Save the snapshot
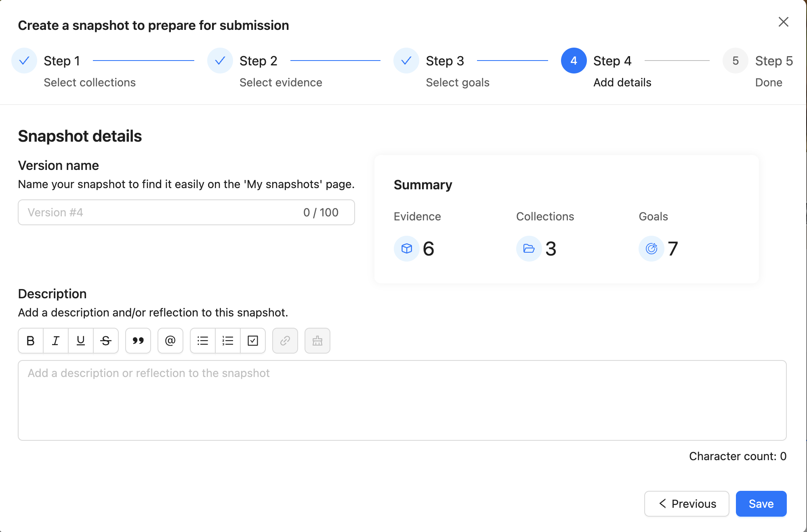Screen dimensions: 807x532 (x=761, y=504)
